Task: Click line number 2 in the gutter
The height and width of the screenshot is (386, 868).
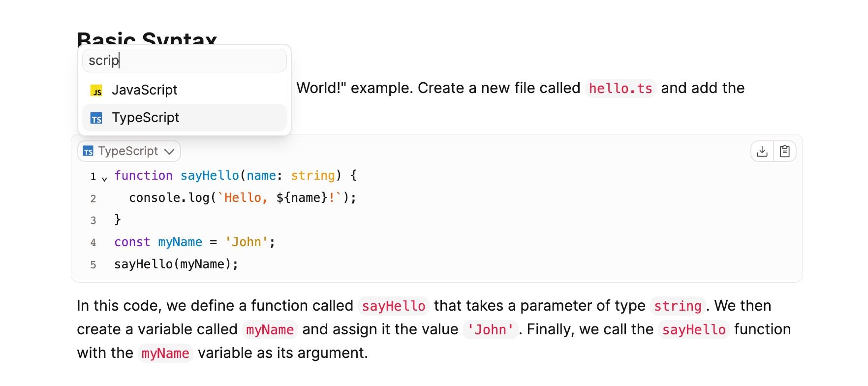Action: click(93, 198)
